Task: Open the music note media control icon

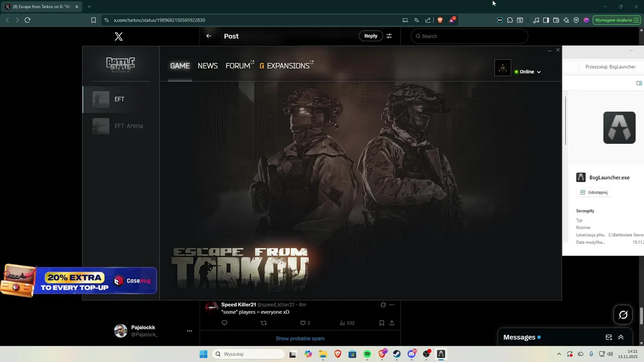Action: click(536, 20)
